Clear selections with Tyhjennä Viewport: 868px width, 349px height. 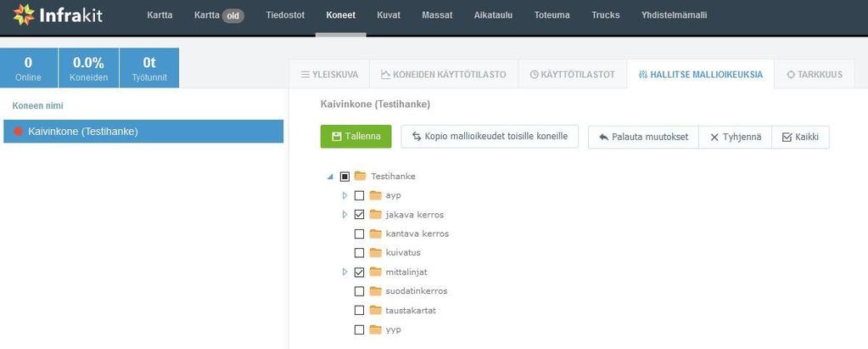point(735,137)
